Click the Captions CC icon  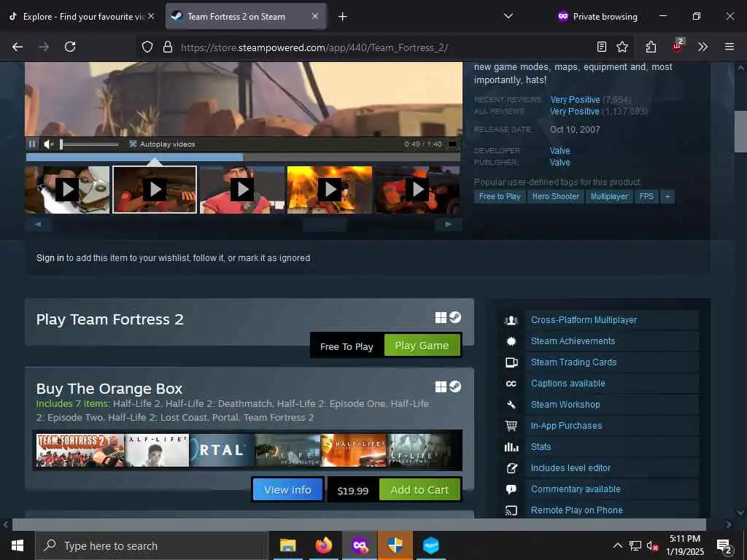click(511, 384)
